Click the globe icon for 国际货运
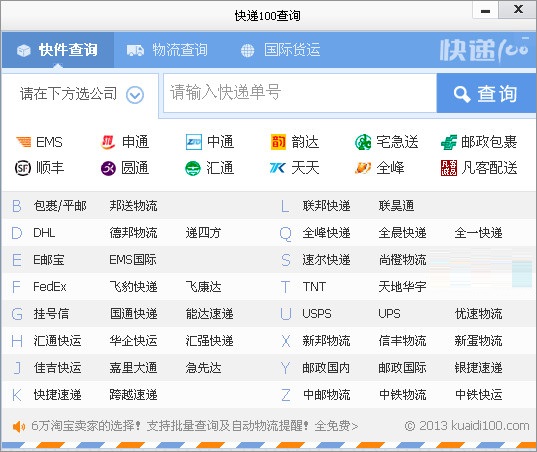537x452 pixels. [248, 51]
